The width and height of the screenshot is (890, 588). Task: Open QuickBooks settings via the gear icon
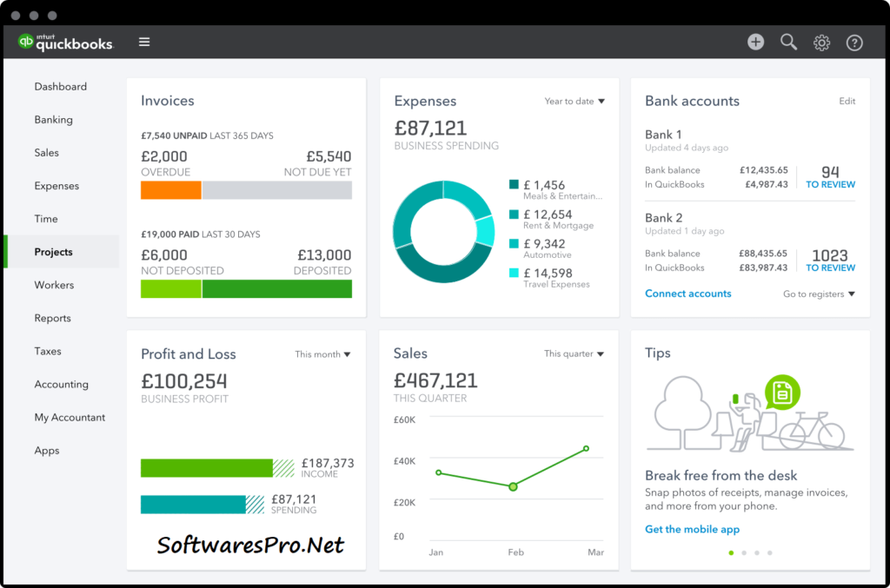[821, 41]
